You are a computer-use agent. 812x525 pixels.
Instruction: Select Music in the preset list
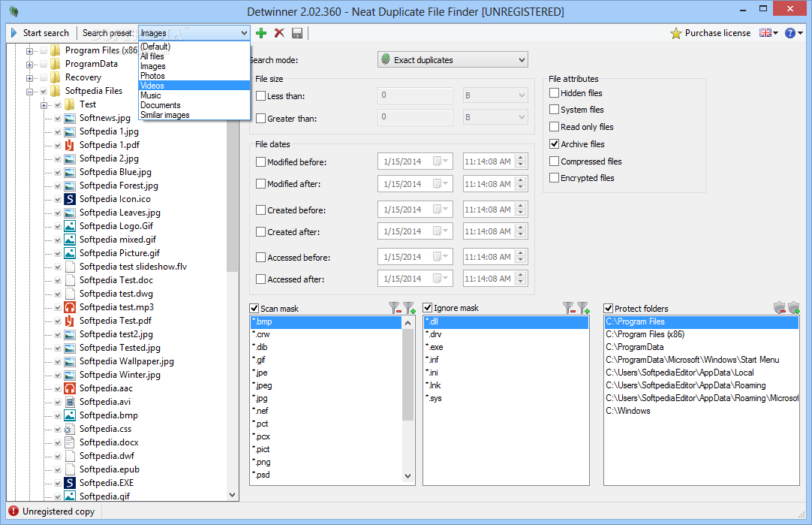[194, 95]
